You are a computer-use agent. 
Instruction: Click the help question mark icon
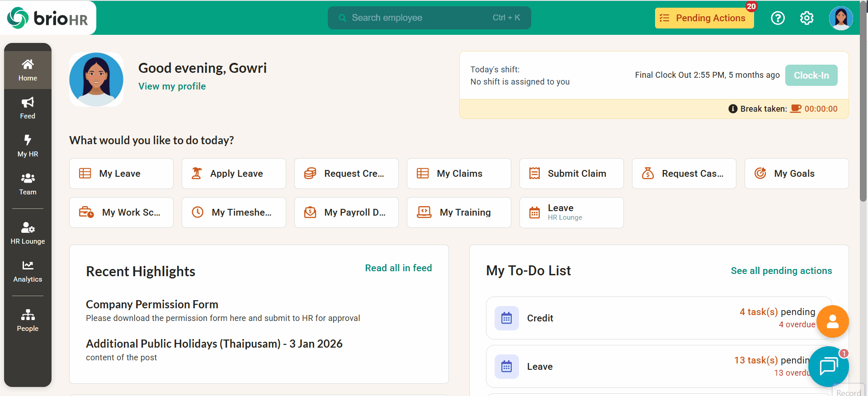(778, 18)
